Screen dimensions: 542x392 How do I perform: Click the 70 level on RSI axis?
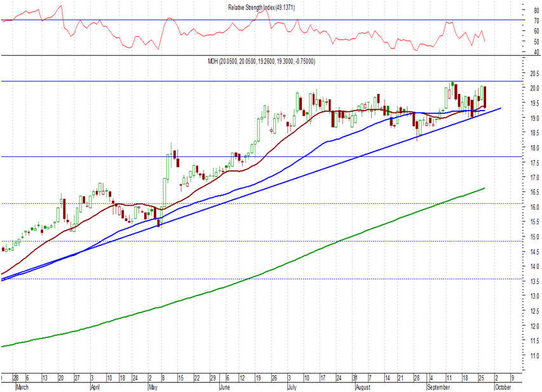click(x=536, y=21)
